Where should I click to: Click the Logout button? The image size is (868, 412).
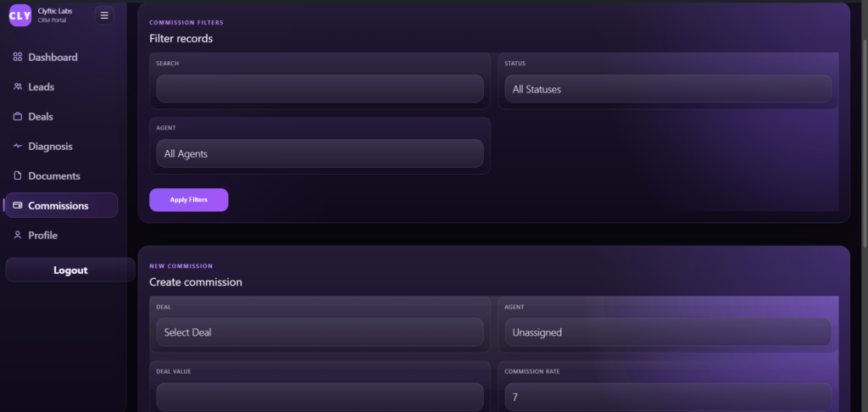[70, 270]
